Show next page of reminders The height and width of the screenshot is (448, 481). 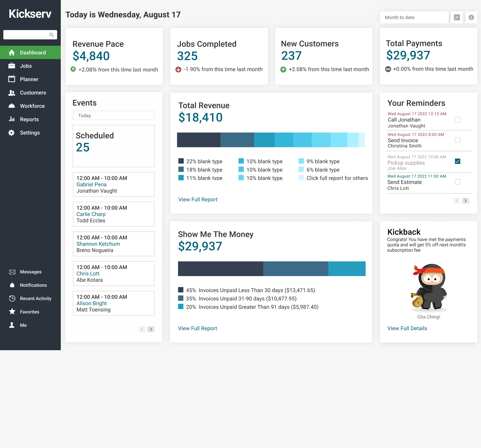coord(465,201)
